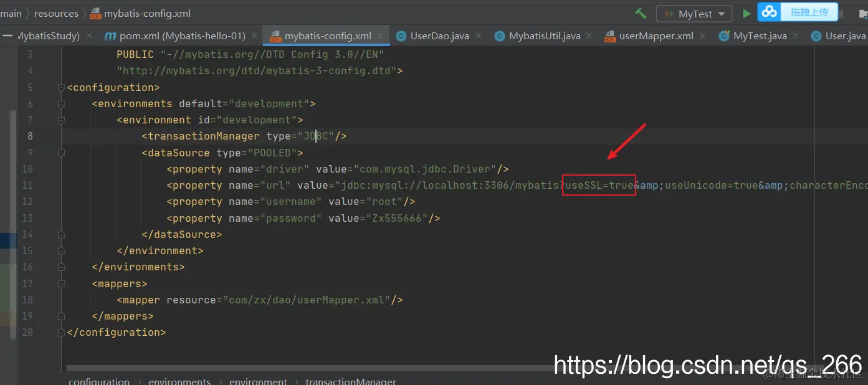Click the 'configuration' breadcrumb at bottom
The image size is (868, 385).
[x=99, y=381]
